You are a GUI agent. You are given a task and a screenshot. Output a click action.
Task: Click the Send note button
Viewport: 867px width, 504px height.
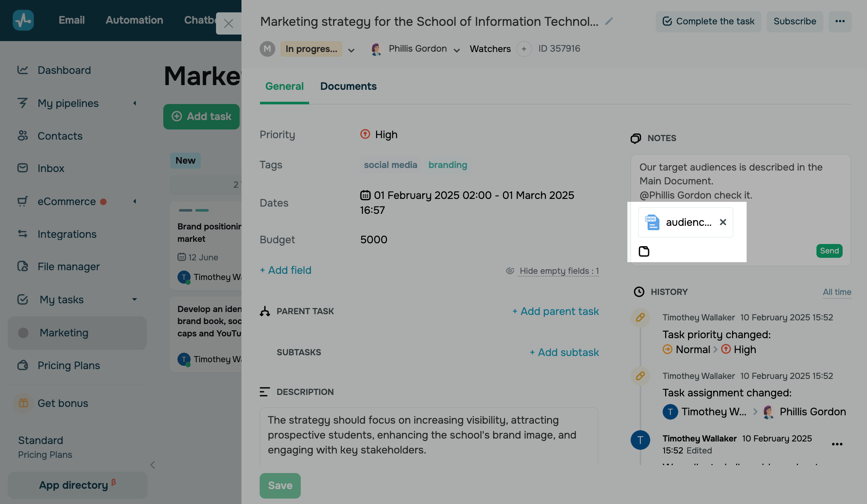829,251
